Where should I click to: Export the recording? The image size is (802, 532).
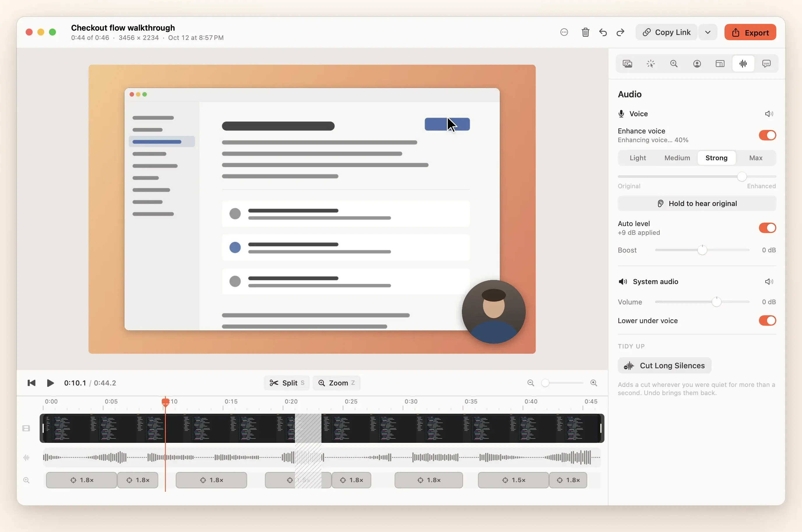(750, 32)
